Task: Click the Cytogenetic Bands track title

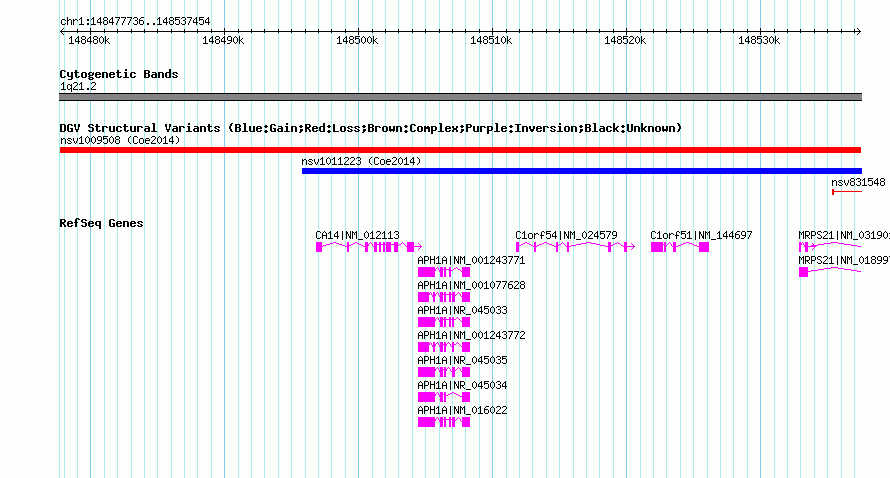Action: (119, 74)
